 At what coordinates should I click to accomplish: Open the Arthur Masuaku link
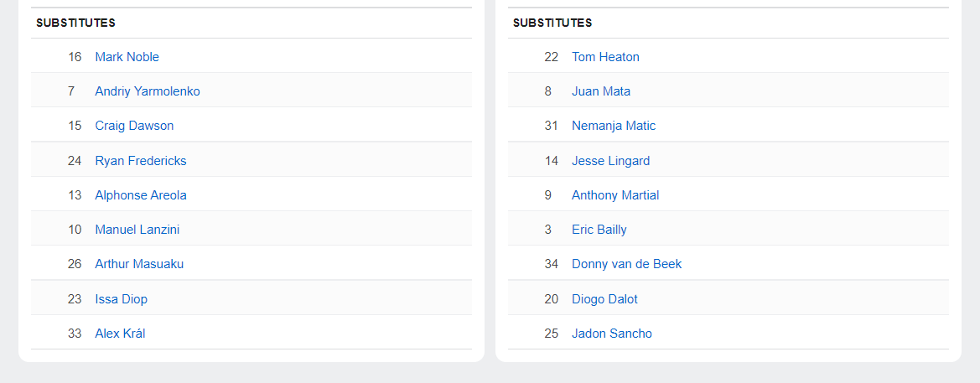click(139, 264)
